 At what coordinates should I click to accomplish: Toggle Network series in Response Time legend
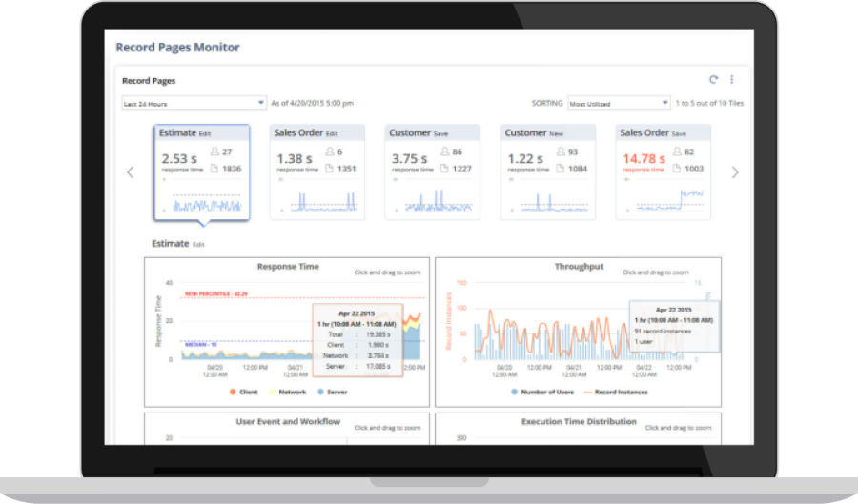288,392
